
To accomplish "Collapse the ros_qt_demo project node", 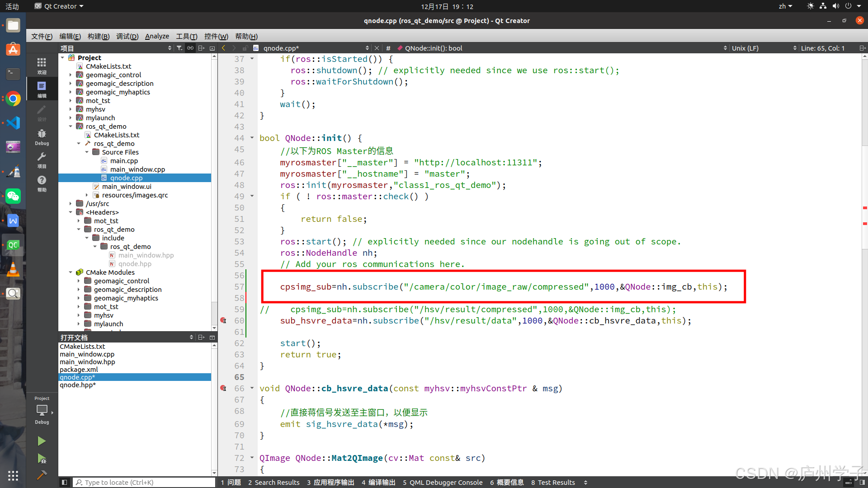I will click(71, 127).
